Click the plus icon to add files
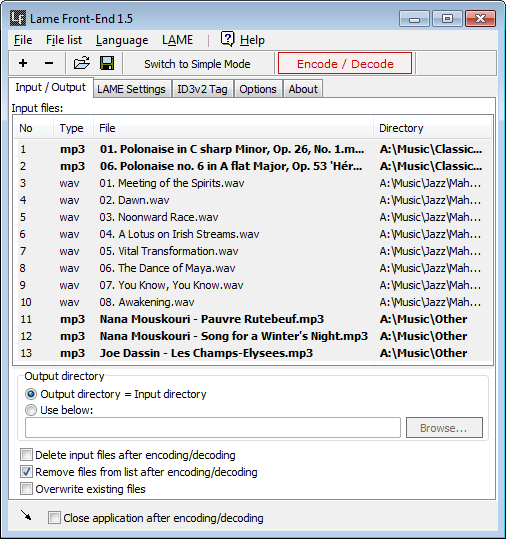 coord(23,63)
